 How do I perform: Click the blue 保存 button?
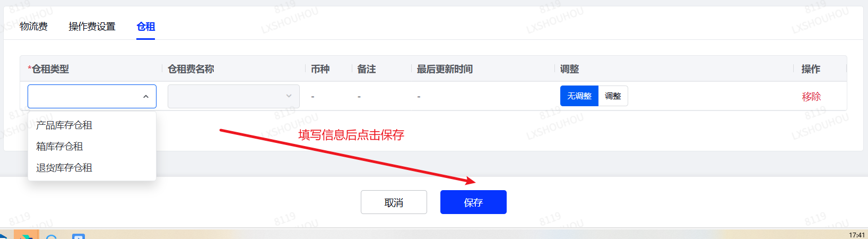[473, 202]
